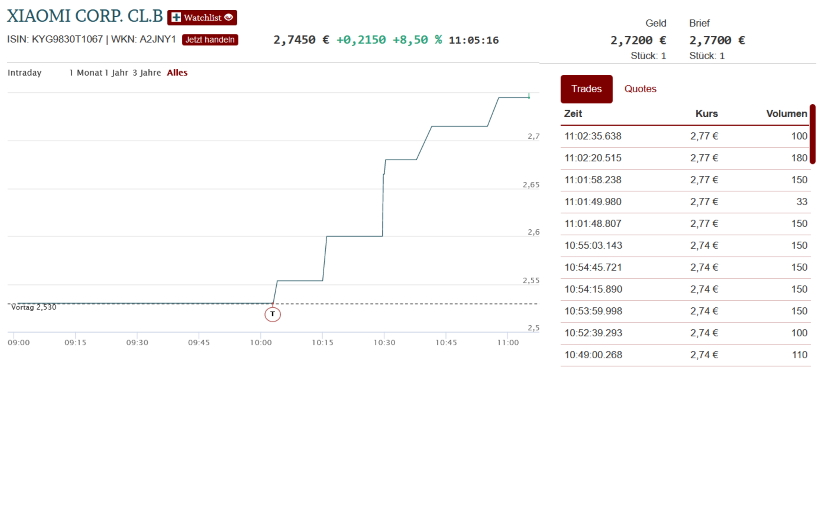Viewport: 821px width, 532px height.
Task: Select trade time 11:02:35.638
Action: pyautogui.click(x=593, y=136)
